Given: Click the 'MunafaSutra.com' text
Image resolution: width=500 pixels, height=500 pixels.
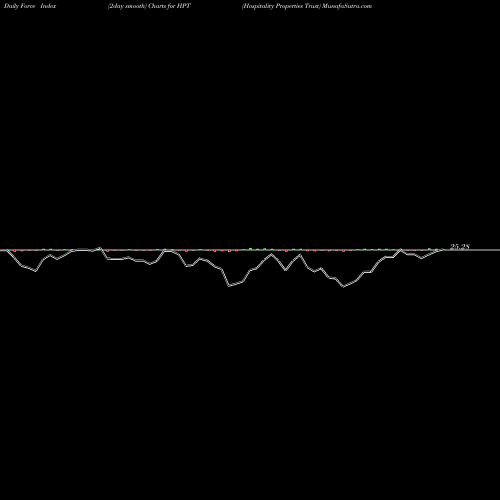Looking at the screenshot, I should tap(347, 6).
